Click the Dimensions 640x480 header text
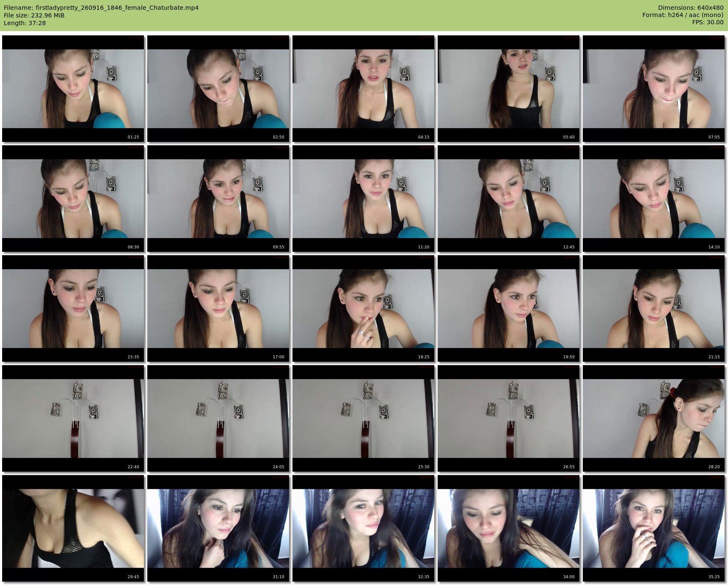The image size is (728, 585). [x=691, y=8]
